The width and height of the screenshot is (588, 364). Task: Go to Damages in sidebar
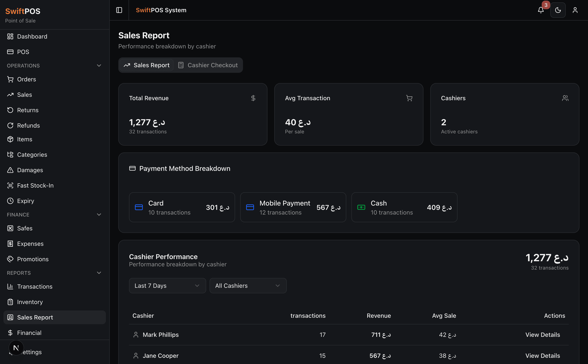[x=30, y=170]
